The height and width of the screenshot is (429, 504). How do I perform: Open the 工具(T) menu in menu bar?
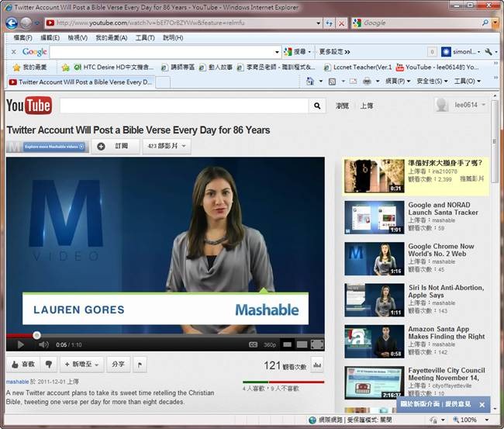pos(145,37)
